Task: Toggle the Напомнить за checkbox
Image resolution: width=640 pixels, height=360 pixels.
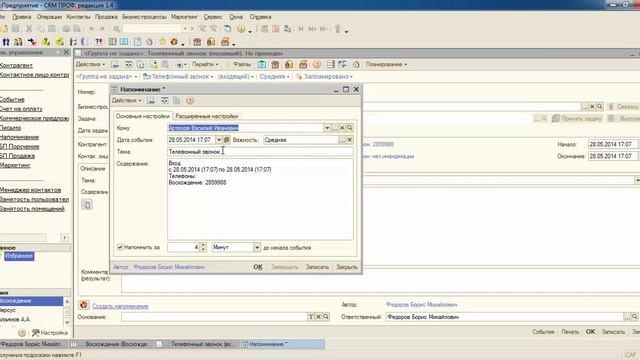Action: click(x=120, y=247)
